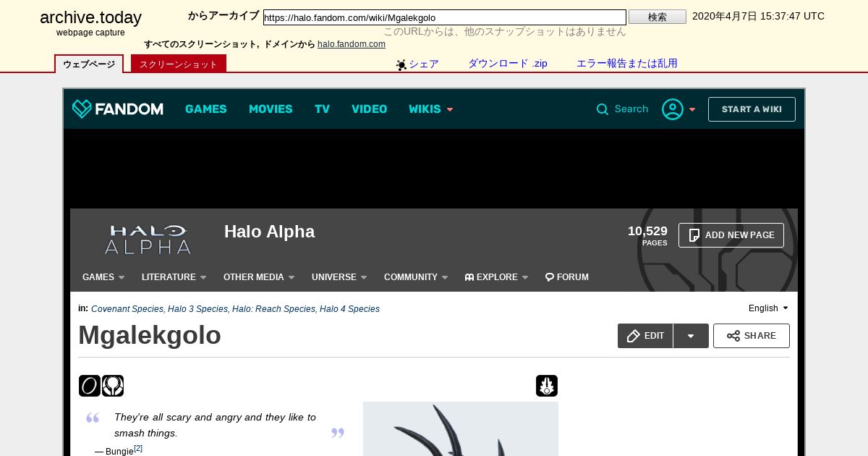868x456 pixels.
Task: Click the Share button on article
Action: click(x=752, y=336)
